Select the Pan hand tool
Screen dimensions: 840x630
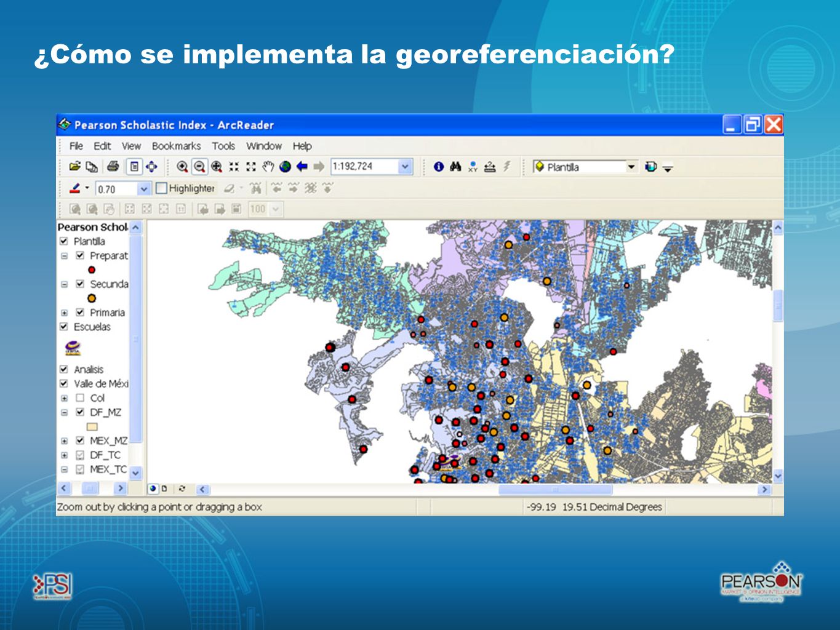coord(268,166)
